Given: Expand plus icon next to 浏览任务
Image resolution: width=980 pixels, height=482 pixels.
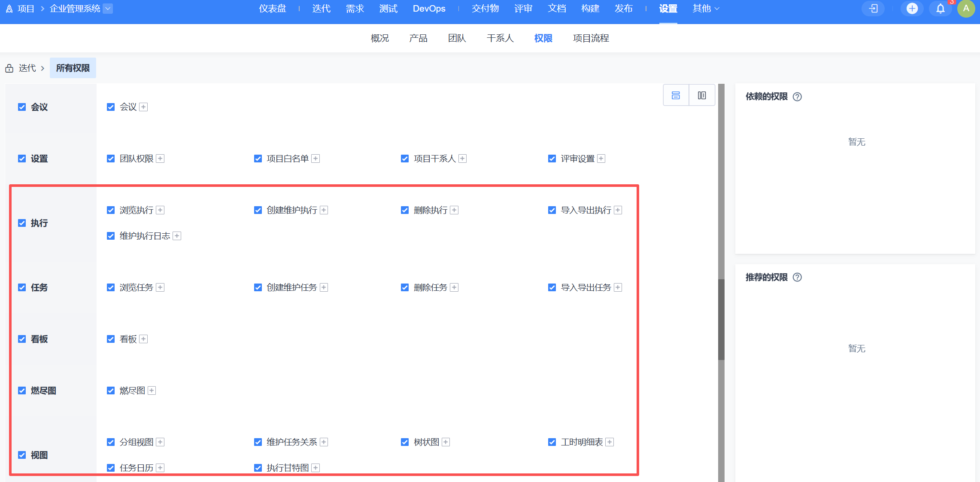Looking at the screenshot, I should [160, 287].
